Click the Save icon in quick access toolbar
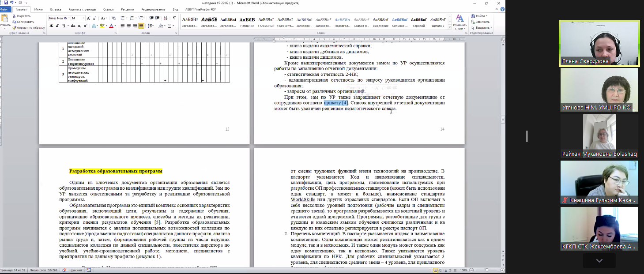The height and width of the screenshot is (274, 644). click(6, 3)
